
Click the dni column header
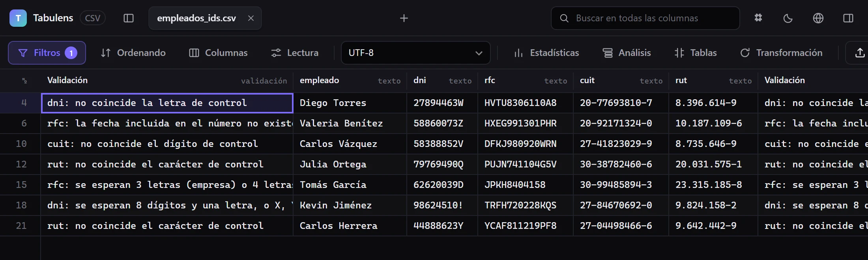[442, 80]
